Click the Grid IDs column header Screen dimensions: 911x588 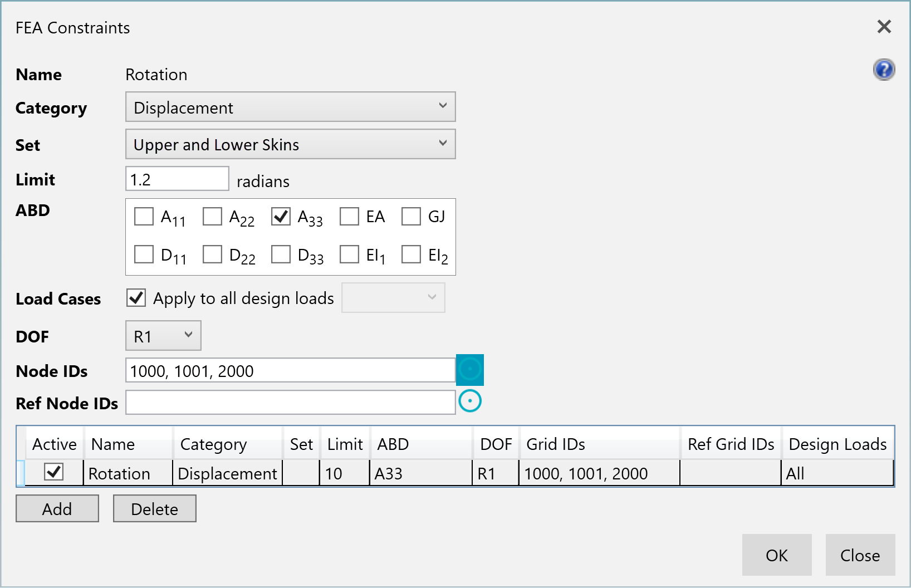pos(600,444)
